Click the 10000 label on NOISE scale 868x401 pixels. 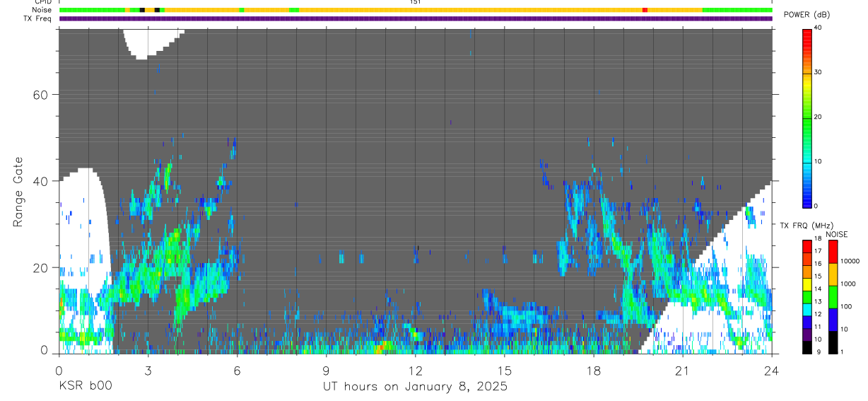(x=850, y=261)
